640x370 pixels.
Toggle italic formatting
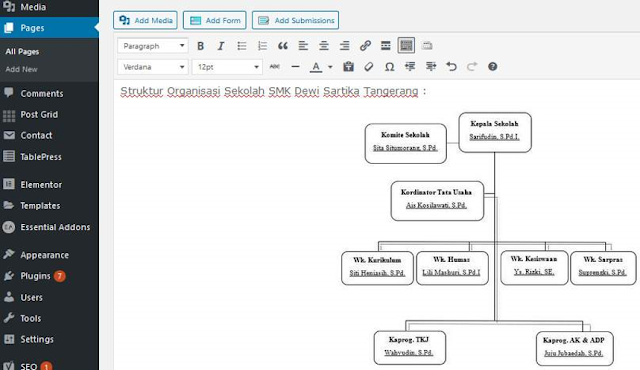pyautogui.click(x=221, y=46)
